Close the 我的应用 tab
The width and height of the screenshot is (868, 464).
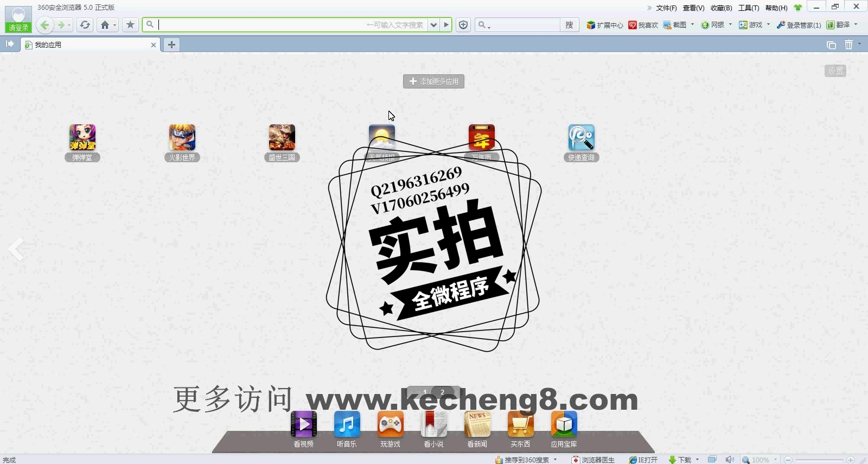(154, 45)
